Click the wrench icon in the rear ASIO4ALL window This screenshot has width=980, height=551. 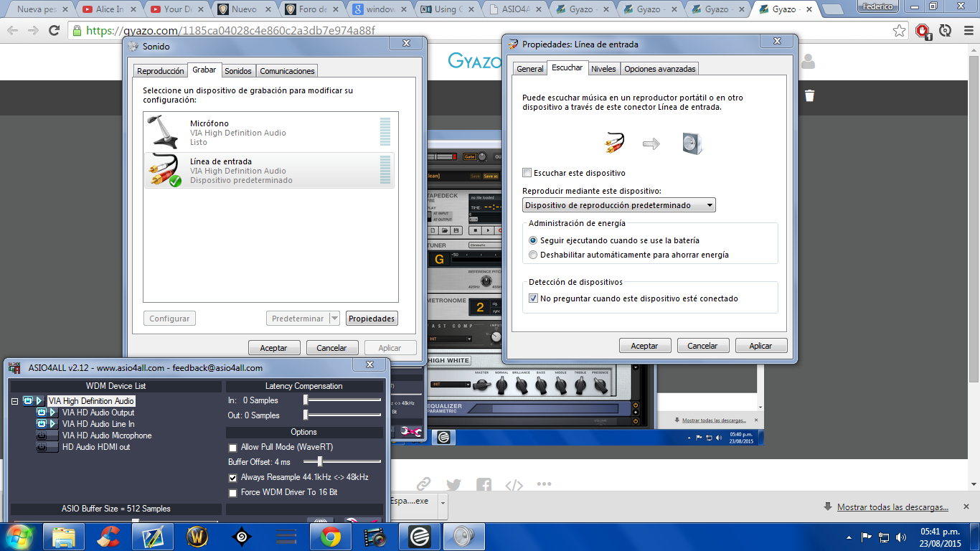(x=410, y=432)
